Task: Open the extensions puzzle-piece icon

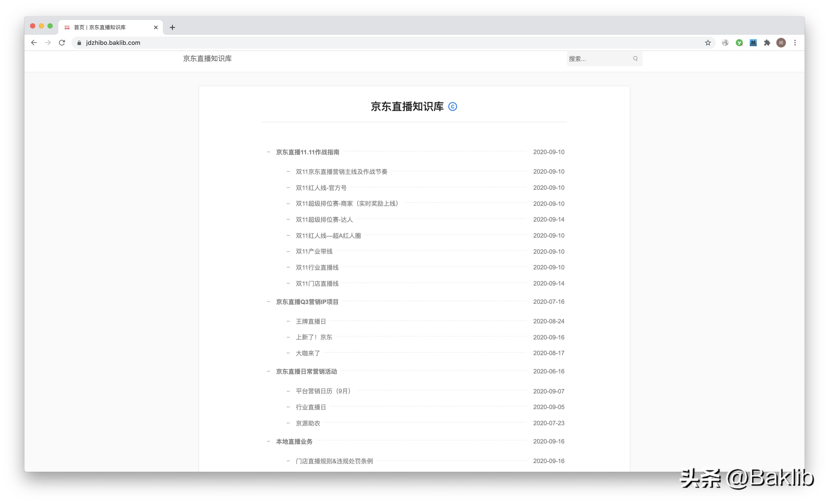Action: point(767,43)
